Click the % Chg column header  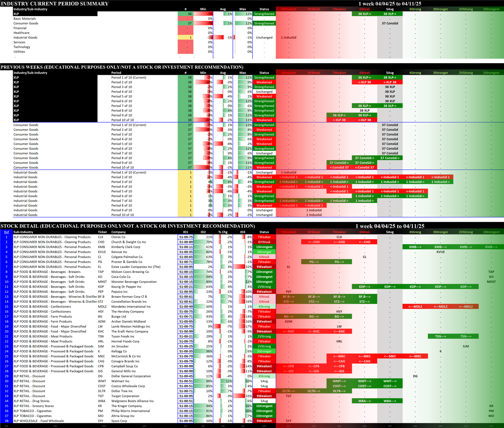pos(223,232)
